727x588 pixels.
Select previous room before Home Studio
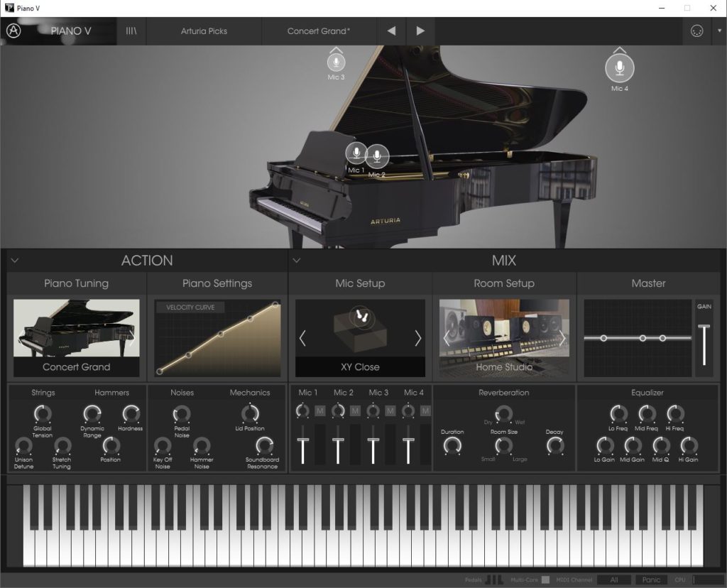(446, 338)
